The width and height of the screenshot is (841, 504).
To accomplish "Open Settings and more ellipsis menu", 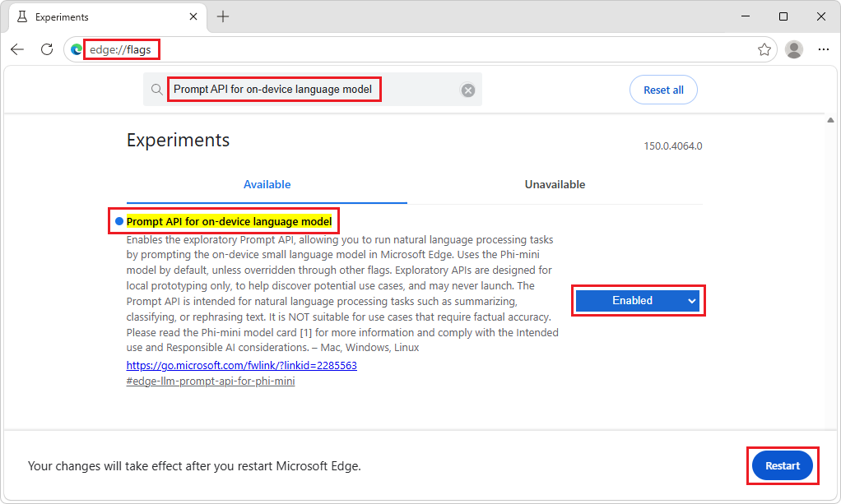I will tap(823, 49).
